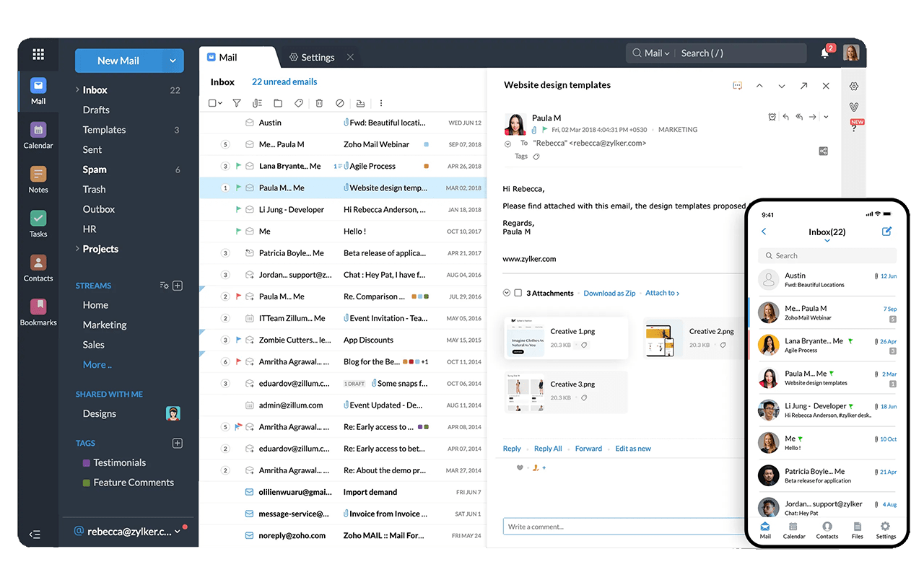The height and width of the screenshot is (585, 924).
Task: Mark olilienwuaru Import demand email read
Action: pos(250,492)
